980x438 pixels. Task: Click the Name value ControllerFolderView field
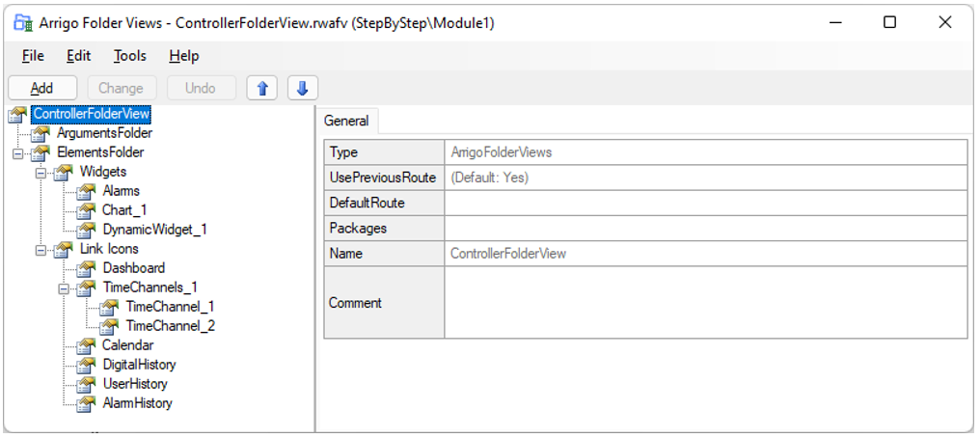coord(706,254)
